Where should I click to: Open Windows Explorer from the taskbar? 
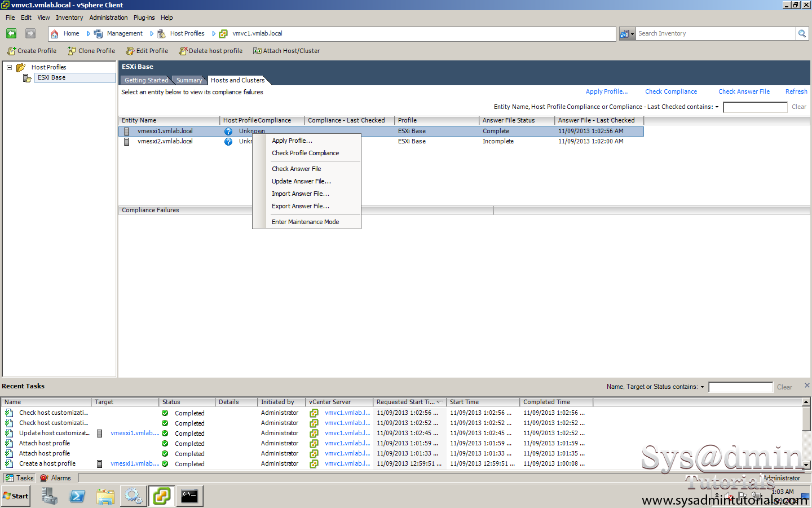click(x=105, y=496)
